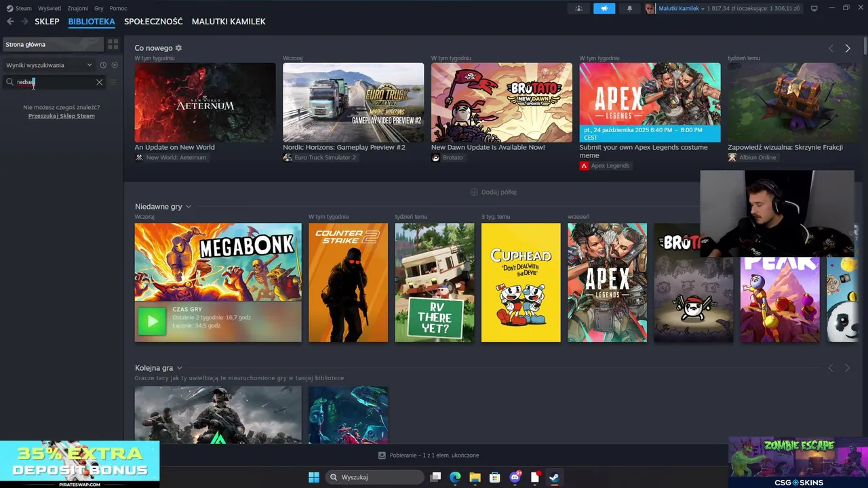Screen dimensions: 868x488
Task: Open the blue announcements megaphone button
Action: coord(604,8)
